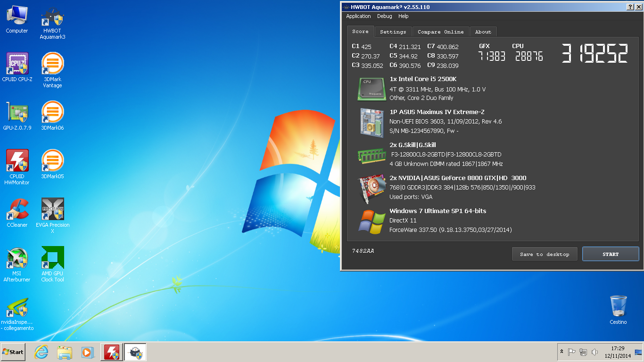
Task: Open Internet Explorer from the taskbar
Action: (41, 352)
